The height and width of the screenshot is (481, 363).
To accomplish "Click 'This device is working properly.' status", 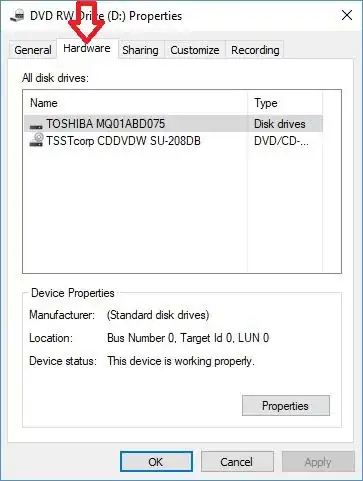I will coord(181,361).
